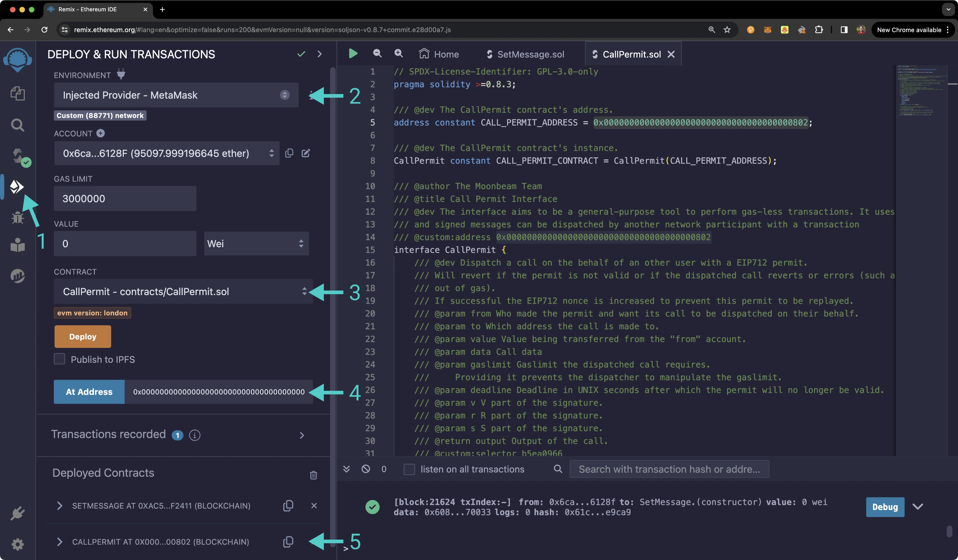The width and height of the screenshot is (958, 560).
Task: Copy the selected account address
Action: [x=289, y=153]
